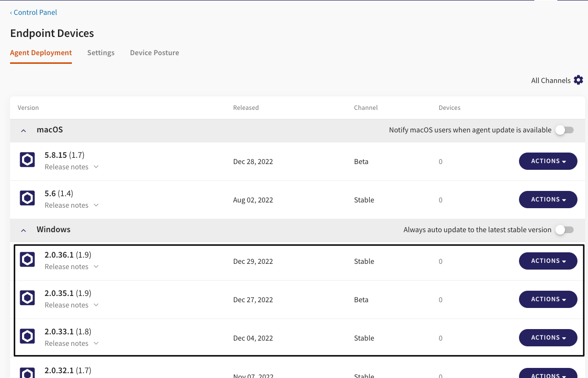Click the agent icon for Windows 2.0.36.1
The image size is (588, 378).
click(x=27, y=260)
